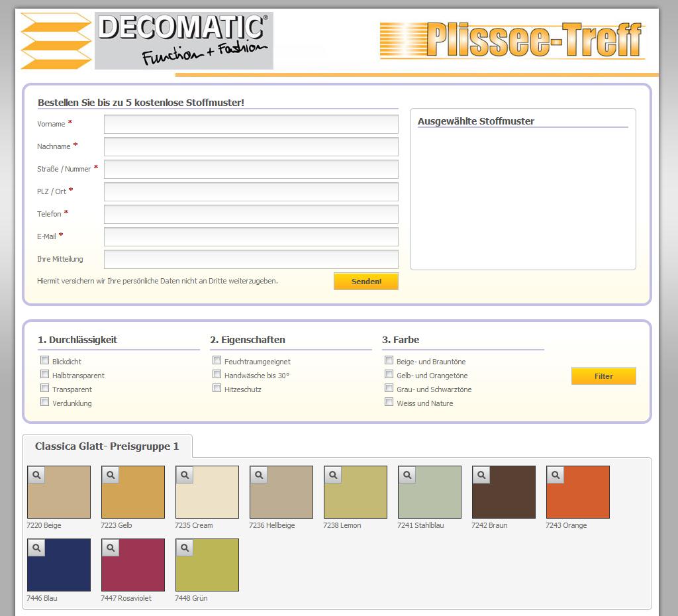
Task: Tick the Hitzeschutz property checkbox
Action: click(x=217, y=388)
